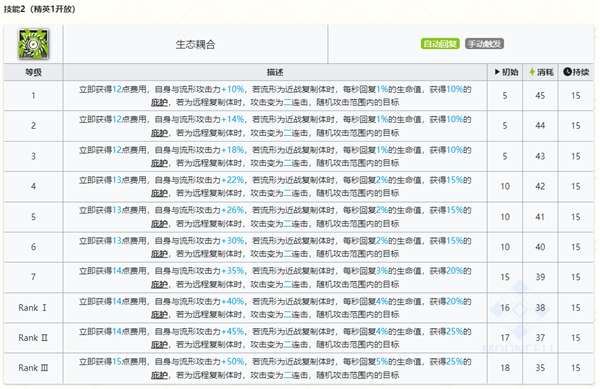Viewport: 600px width, 389px height.
Task: Click the +45% attack value in Rank Ⅱ row
Action: (233, 332)
